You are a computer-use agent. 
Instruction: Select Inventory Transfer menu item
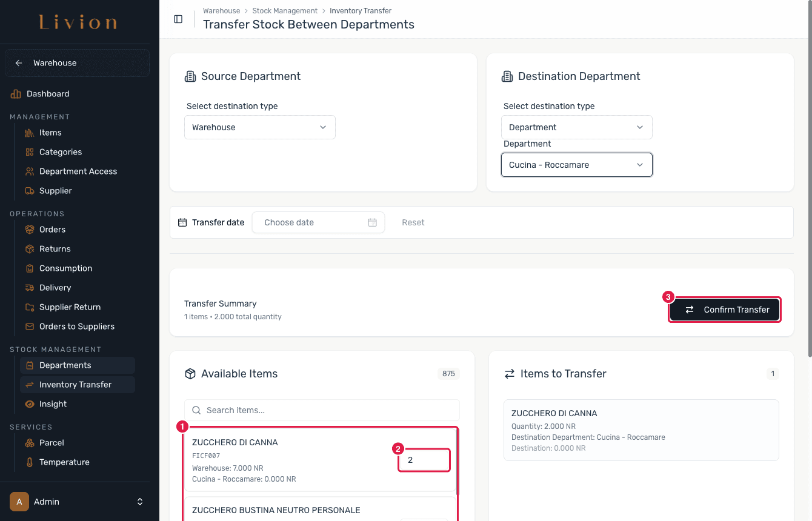coord(78,385)
